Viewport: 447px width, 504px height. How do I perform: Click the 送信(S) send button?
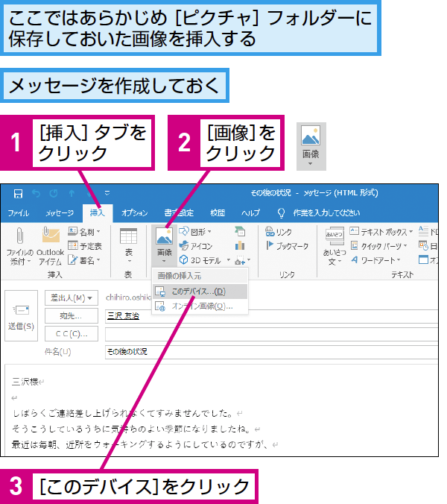21,315
